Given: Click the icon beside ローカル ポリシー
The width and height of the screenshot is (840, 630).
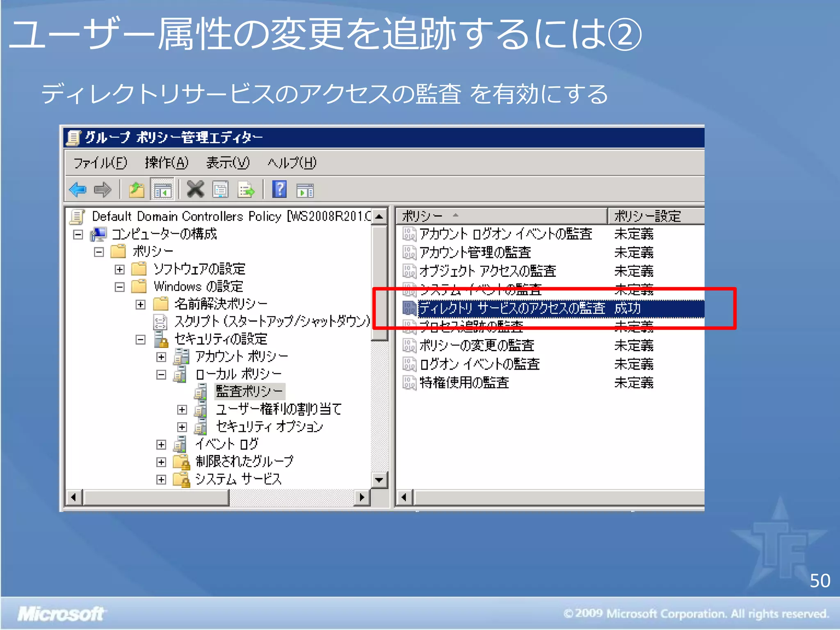Looking at the screenshot, I should [180, 374].
